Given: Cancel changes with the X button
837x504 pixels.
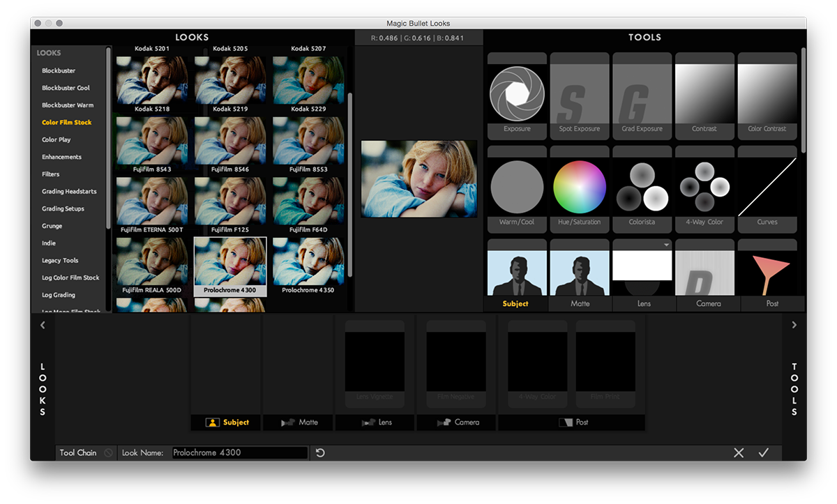Looking at the screenshot, I should 739,453.
